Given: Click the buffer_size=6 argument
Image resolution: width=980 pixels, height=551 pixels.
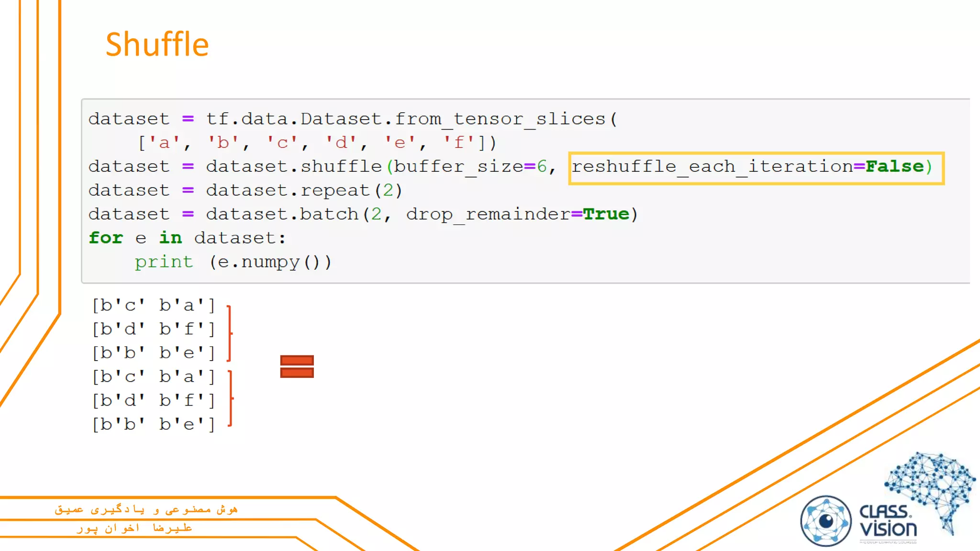Looking at the screenshot, I should point(470,166).
